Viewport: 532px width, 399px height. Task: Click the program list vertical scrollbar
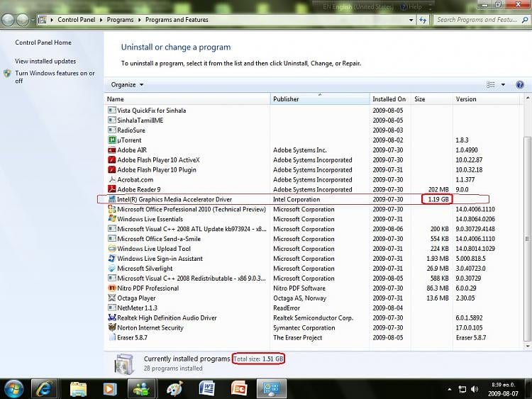click(527, 239)
